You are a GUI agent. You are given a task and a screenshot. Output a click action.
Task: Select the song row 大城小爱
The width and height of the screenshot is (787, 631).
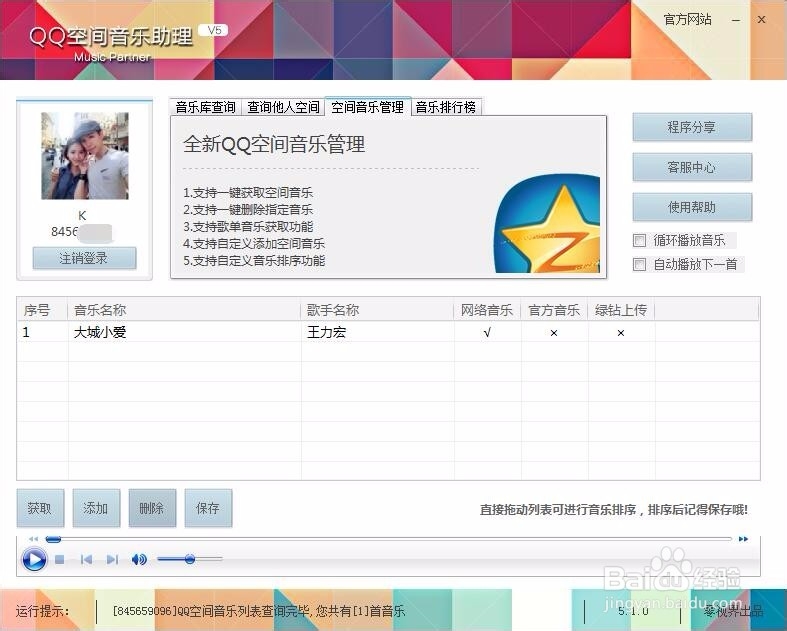(x=388, y=332)
